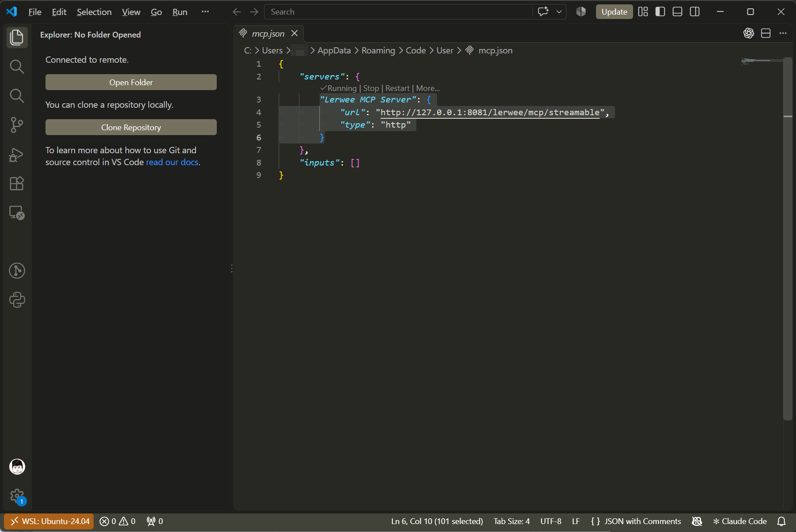This screenshot has width=796, height=532.
Task: Open the chat sparkle icon in title bar
Action: [x=543, y=11]
